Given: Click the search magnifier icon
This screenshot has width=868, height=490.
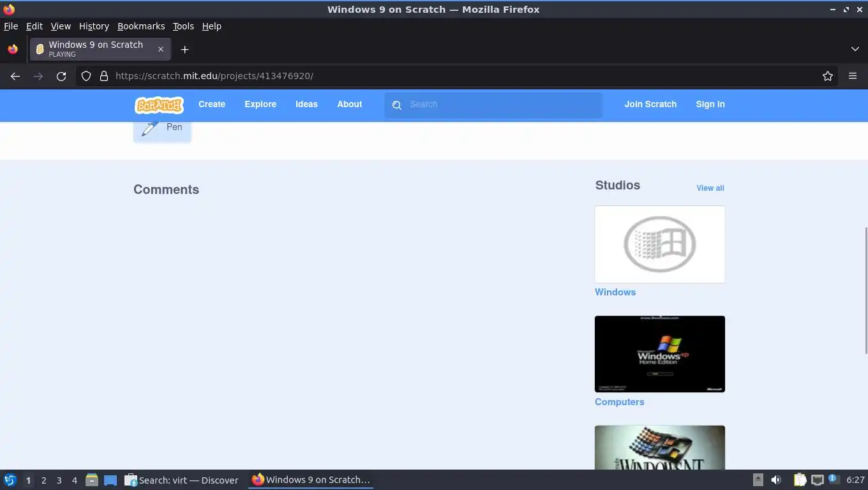Looking at the screenshot, I should (x=397, y=105).
